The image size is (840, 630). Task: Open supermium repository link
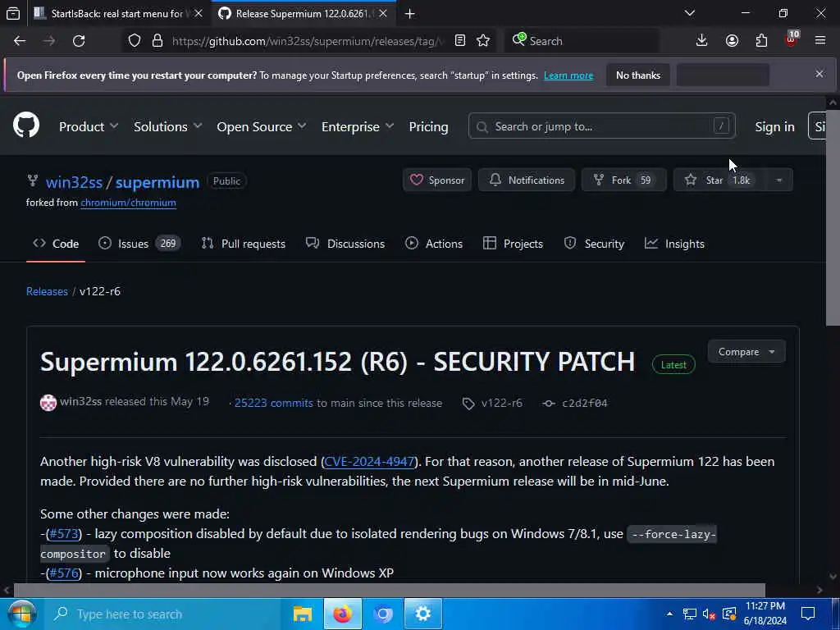pos(157,182)
